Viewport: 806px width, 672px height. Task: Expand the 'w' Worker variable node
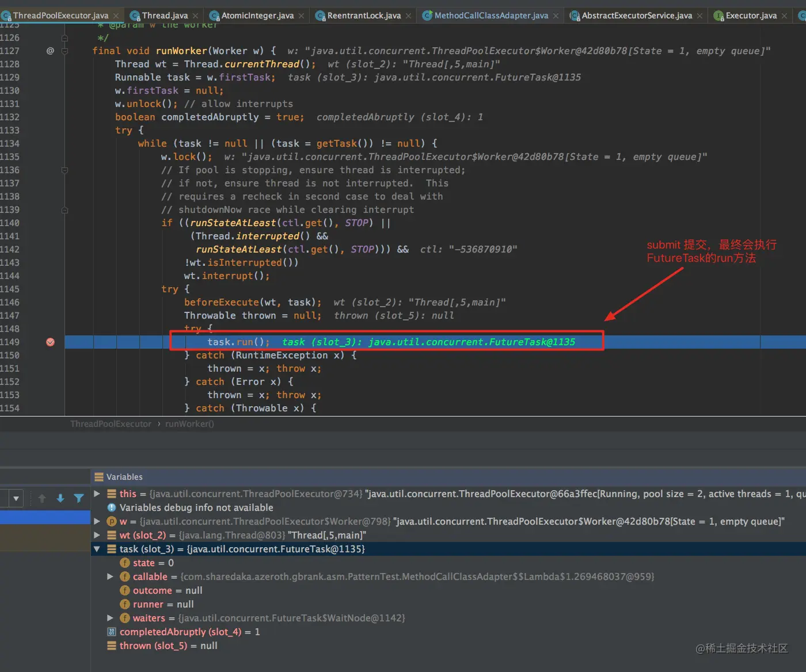click(97, 521)
